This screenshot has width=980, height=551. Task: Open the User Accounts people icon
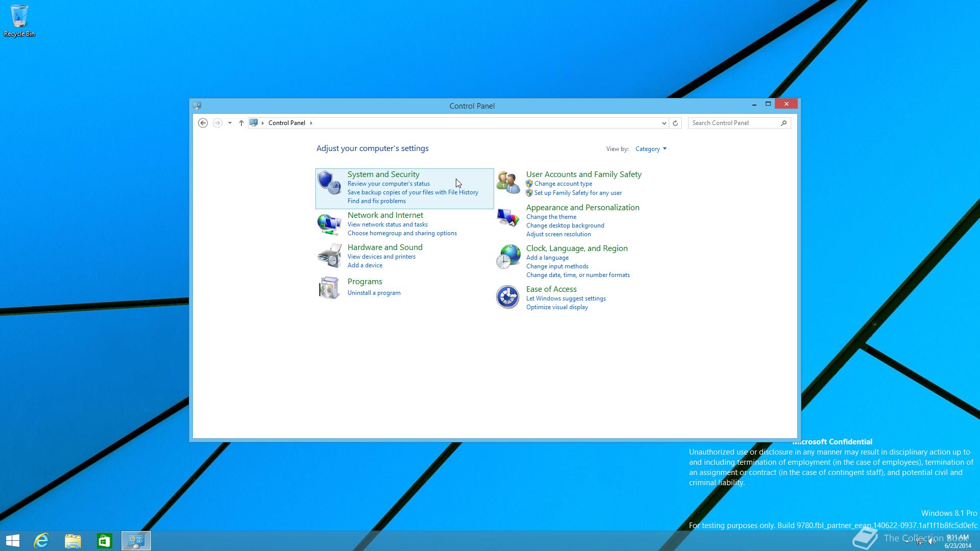tap(508, 183)
